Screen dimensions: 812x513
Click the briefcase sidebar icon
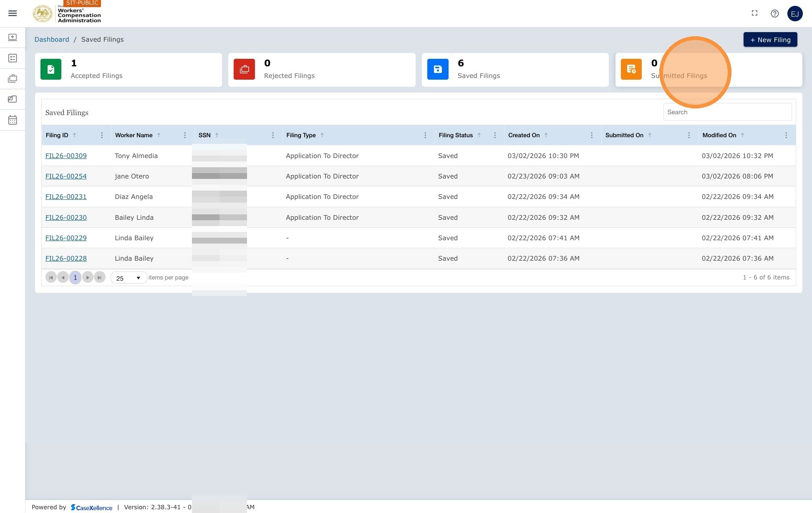[x=13, y=78]
